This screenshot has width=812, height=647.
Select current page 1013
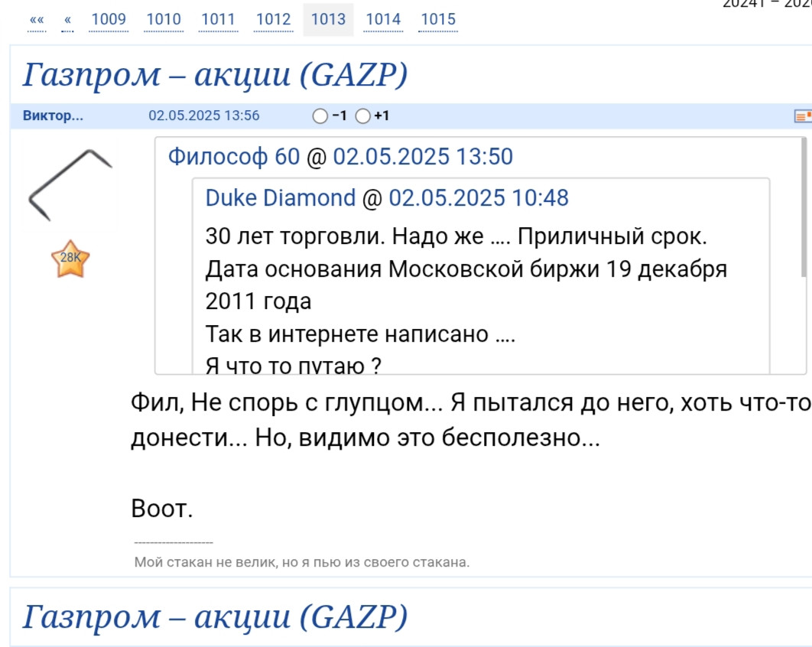(328, 20)
